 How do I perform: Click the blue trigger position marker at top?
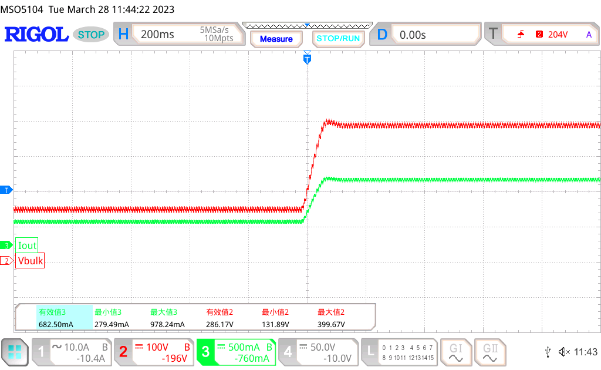pyautogui.click(x=307, y=59)
